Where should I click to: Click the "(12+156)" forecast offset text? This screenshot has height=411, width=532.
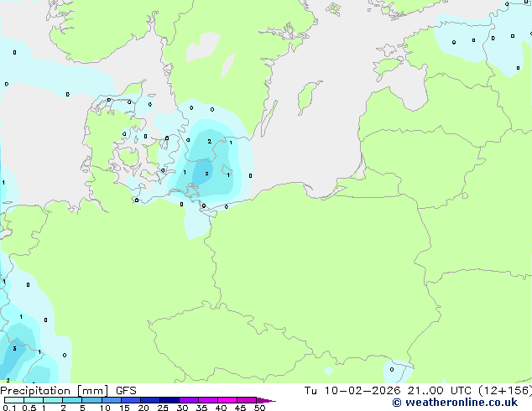pos(505,391)
